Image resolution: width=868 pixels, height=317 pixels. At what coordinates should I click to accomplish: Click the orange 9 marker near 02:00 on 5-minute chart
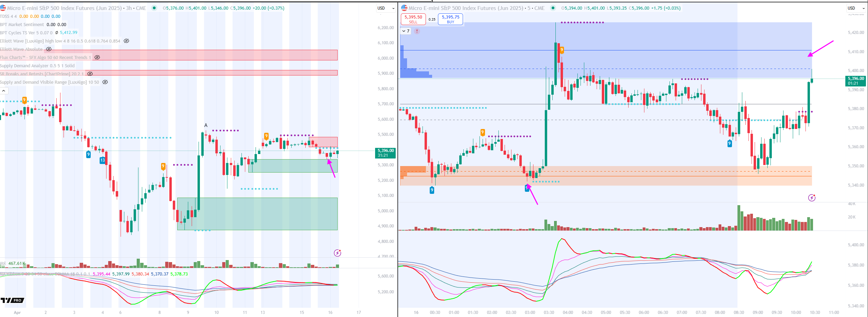click(x=482, y=132)
